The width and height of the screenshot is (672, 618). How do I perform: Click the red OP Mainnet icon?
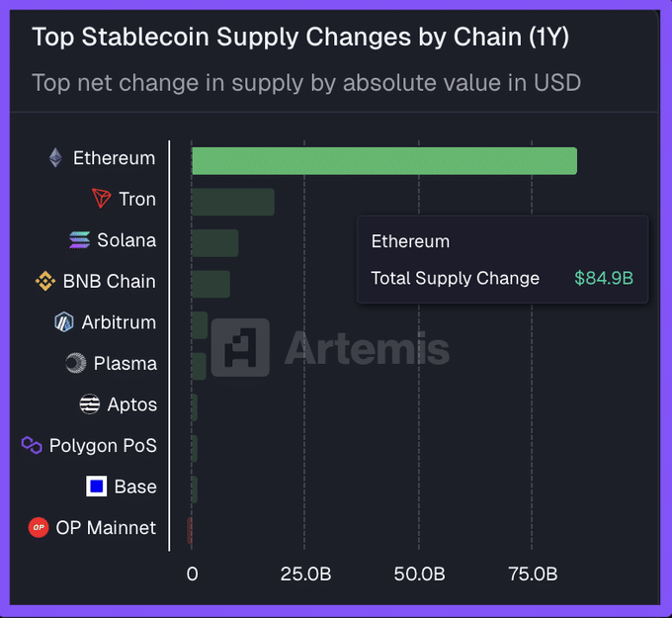pos(39,528)
